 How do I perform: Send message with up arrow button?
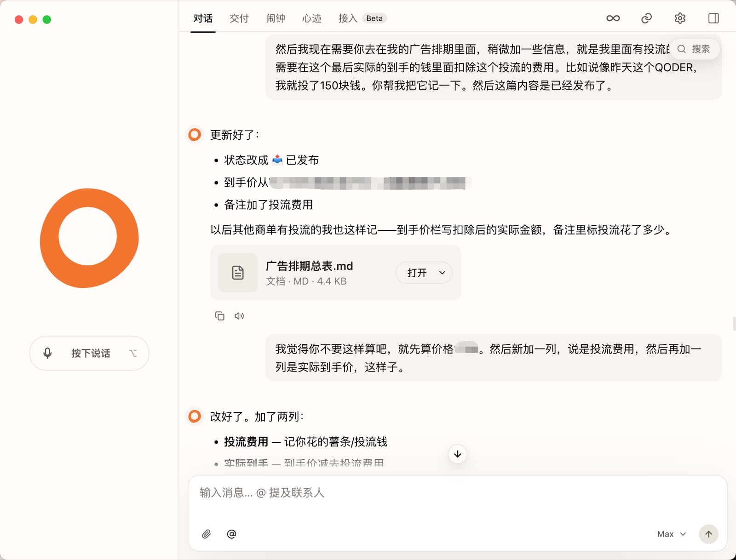pyautogui.click(x=709, y=534)
